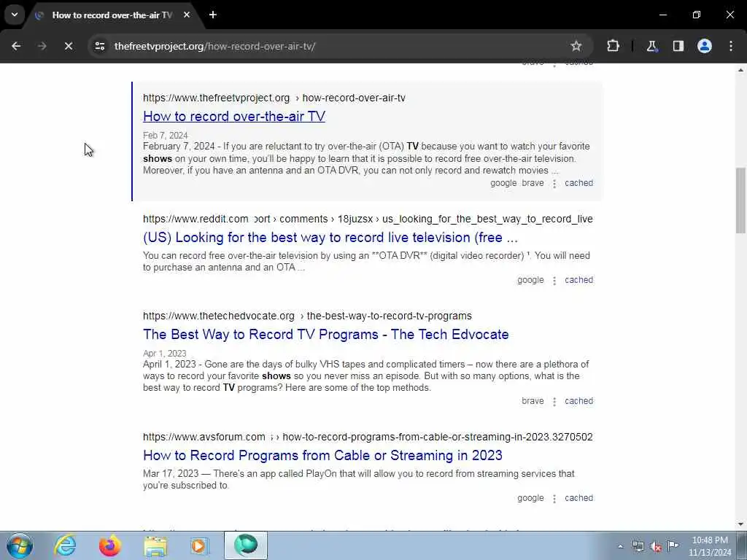Open options dots for thefreetvproject result

pyautogui.click(x=554, y=183)
